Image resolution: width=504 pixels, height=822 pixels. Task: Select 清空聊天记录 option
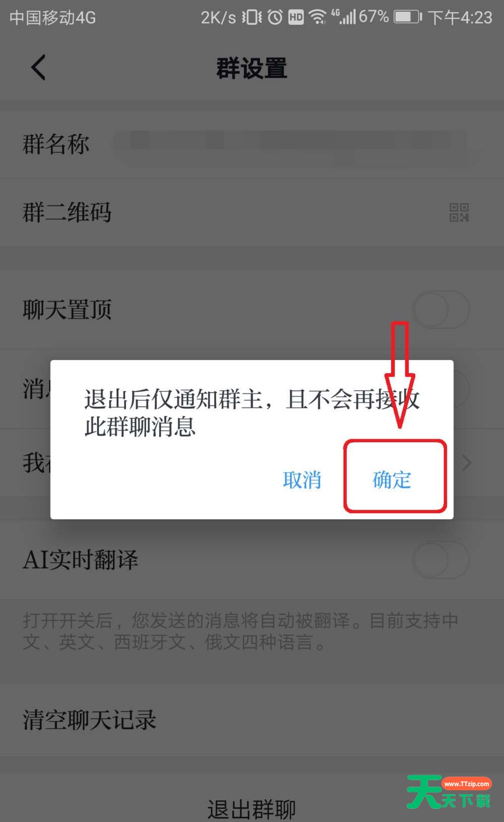tap(252, 720)
